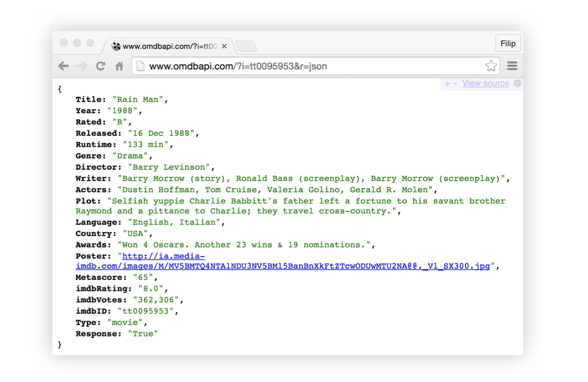Click the "Drama" genre value

130,156
